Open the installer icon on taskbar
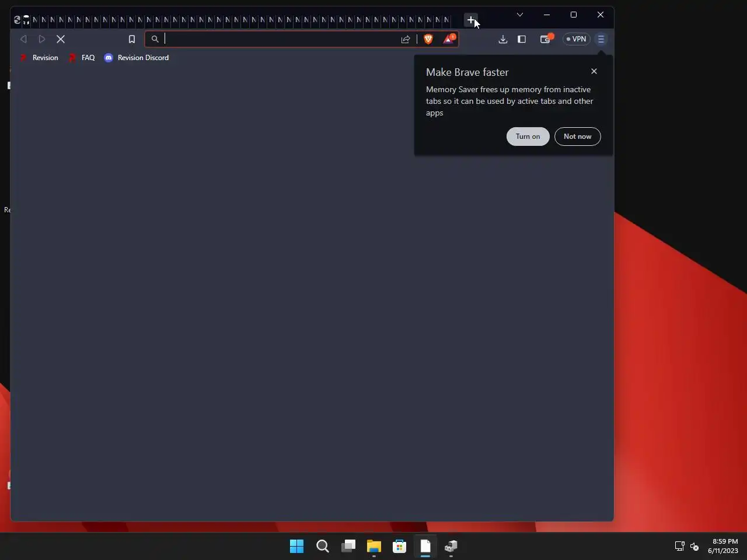The height and width of the screenshot is (560, 747). tap(451, 547)
